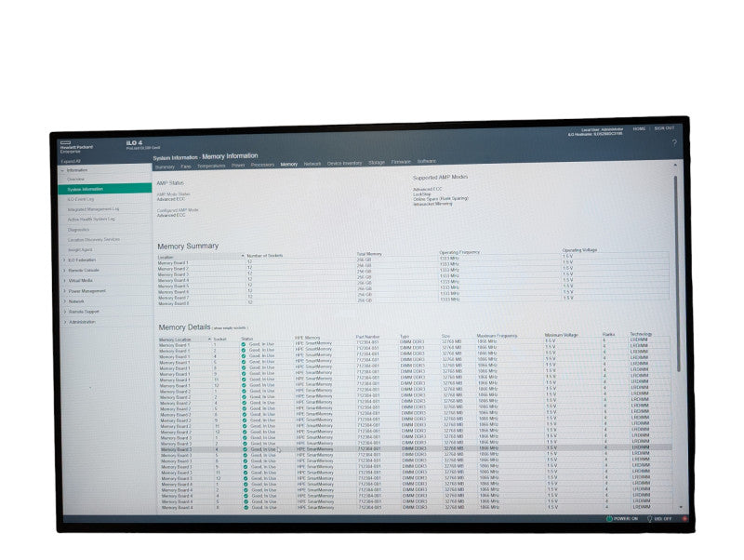Viewport: 744px width, 560px height.
Task: Open the Temperatures tab
Action: [211, 167]
